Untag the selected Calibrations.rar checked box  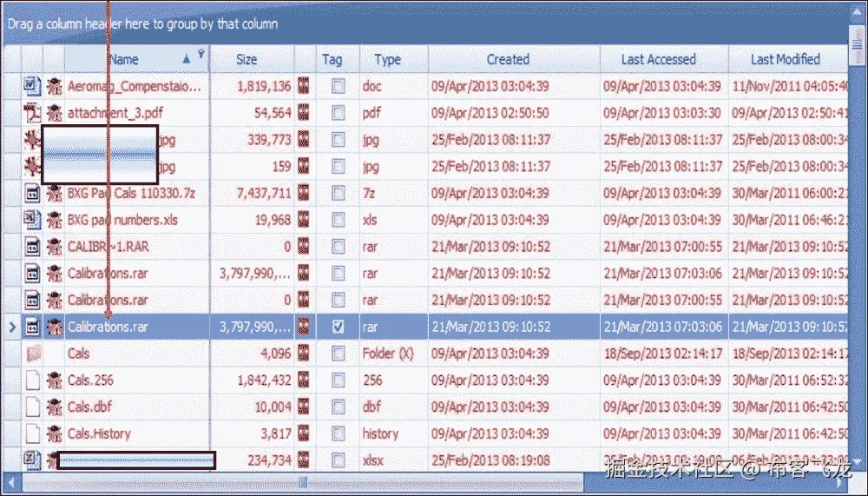(338, 327)
